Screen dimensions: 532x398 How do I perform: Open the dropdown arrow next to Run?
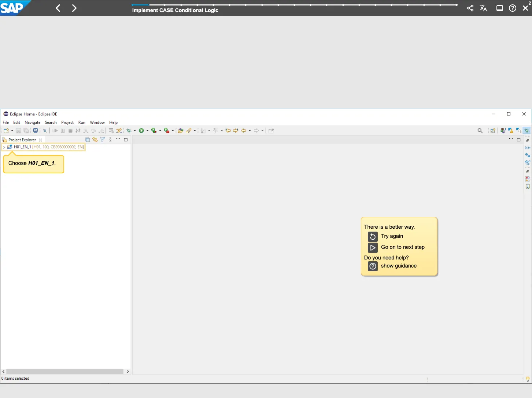tap(147, 131)
